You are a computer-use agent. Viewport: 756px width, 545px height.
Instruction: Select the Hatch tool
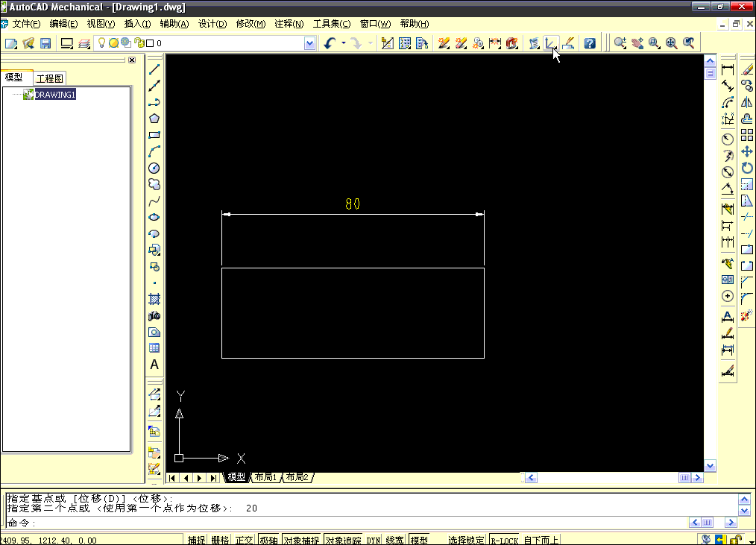coord(154,299)
